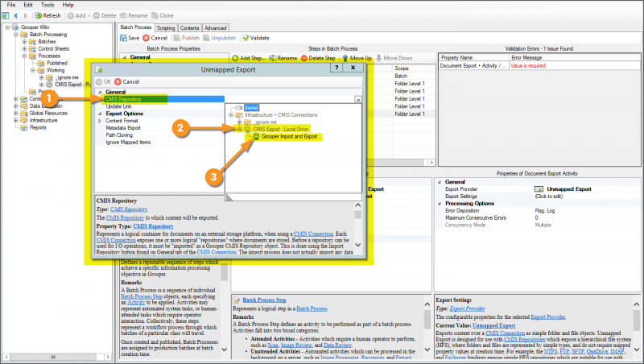This screenshot has height=364, width=644.
Task: Open the Help menu
Action: 68,5
